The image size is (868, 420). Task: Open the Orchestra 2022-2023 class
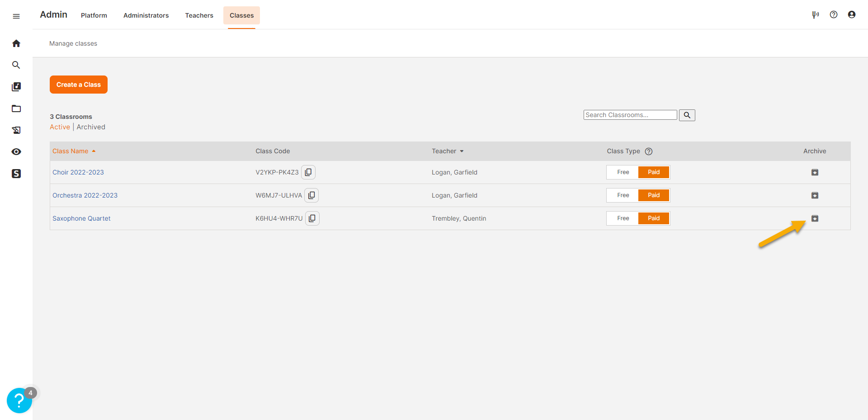coord(85,195)
